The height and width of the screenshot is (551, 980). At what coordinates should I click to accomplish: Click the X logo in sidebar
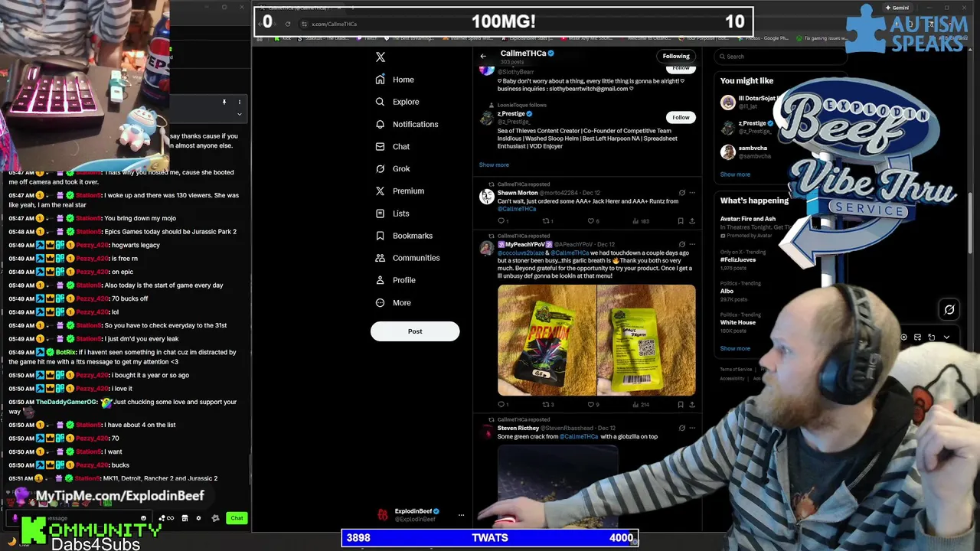pos(381,57)
